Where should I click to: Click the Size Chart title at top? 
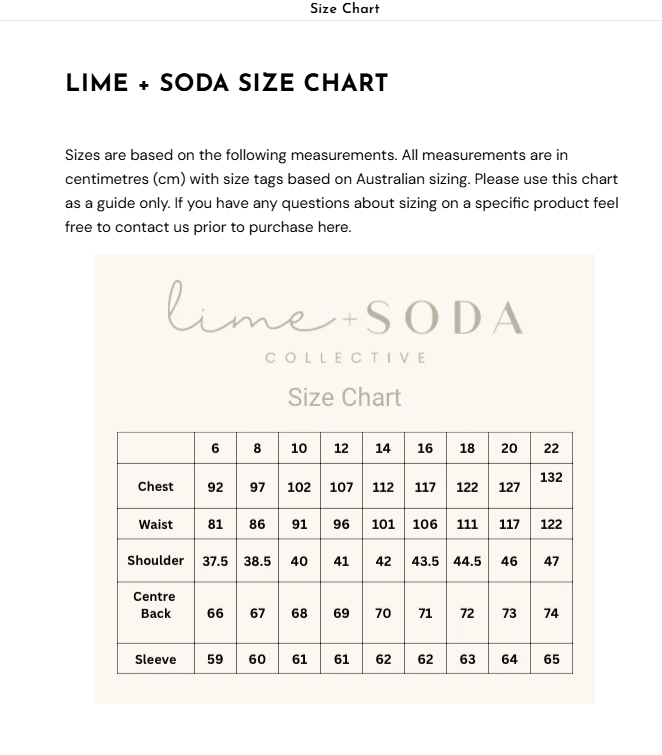[344, 9]
